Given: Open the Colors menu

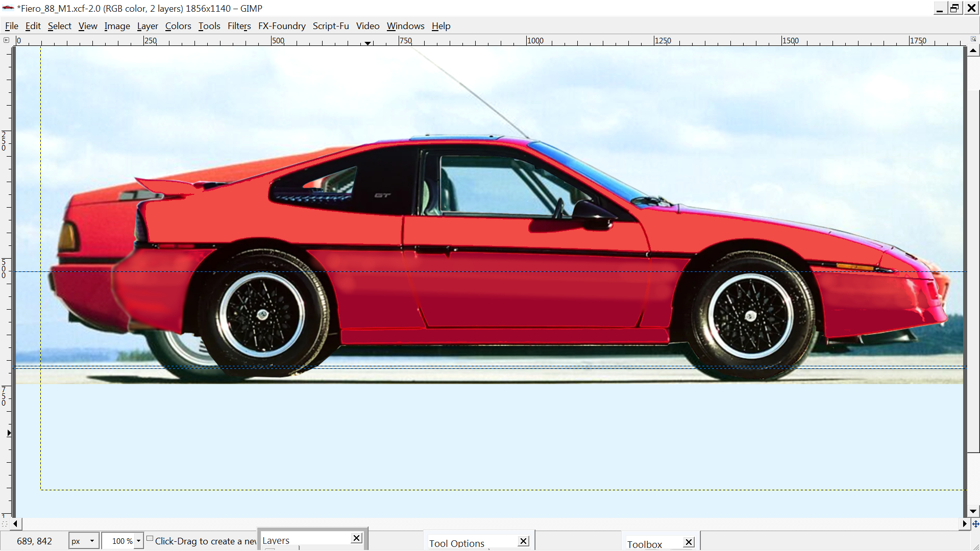Looking at the screenshot, I should point(178,26).
